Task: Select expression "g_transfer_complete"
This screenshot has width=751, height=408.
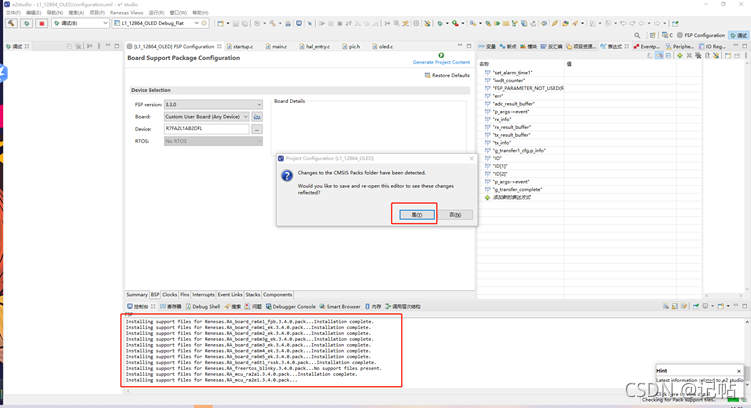Action: 517,190
